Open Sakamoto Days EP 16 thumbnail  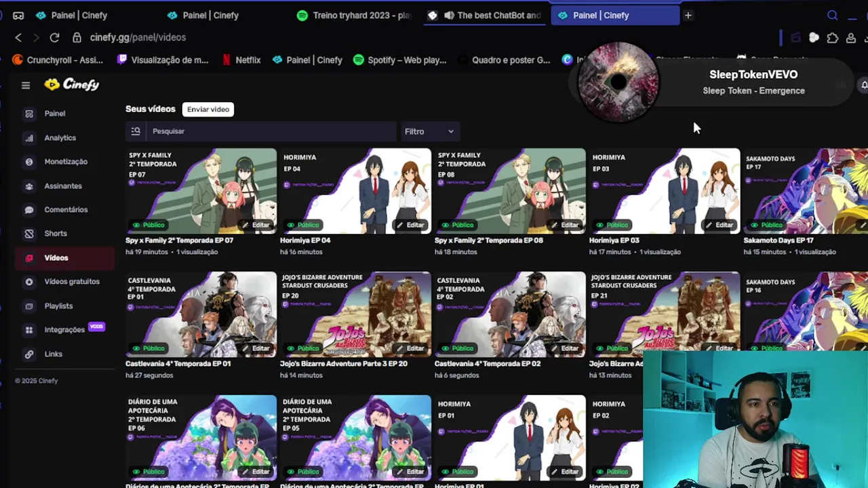(x=806, y=312)
